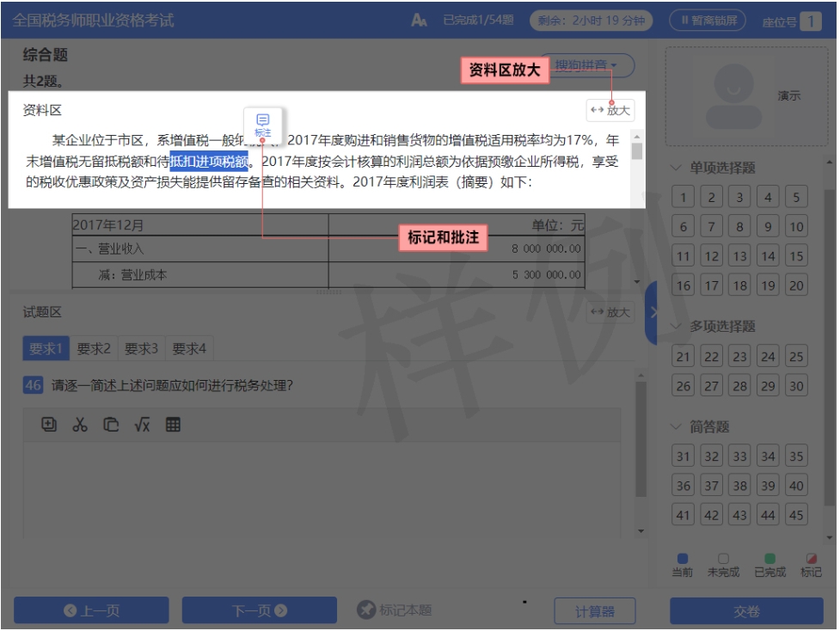Viewport: 840px width, 631px height.
Task: Click the 标注 annotation popup icon
Action: pos(263,125)
